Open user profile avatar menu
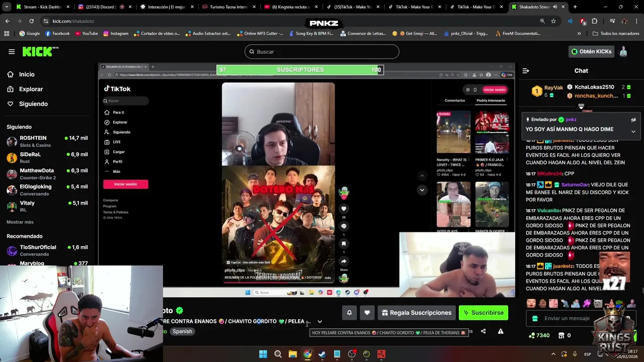Viewport: 644px width, 362px height. (x=623, y=51)
